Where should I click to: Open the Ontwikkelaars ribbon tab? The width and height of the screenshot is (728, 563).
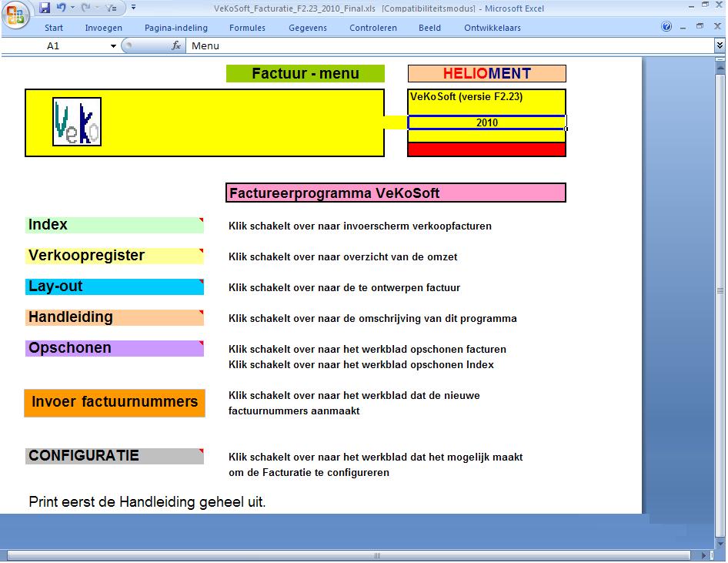click(492, 28)
